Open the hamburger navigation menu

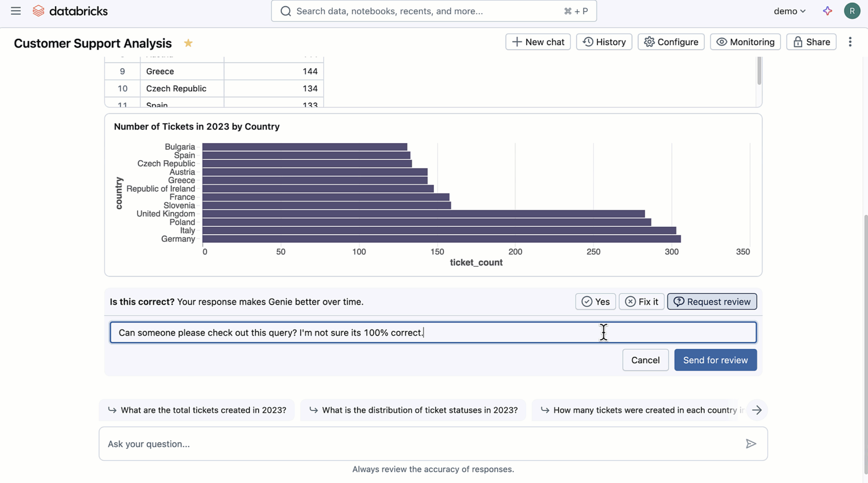point(16,11)
